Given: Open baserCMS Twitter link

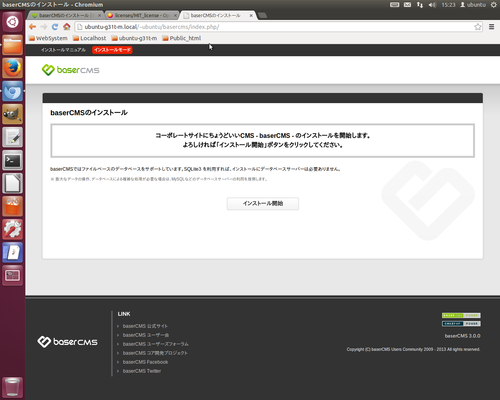Looking at the screenshot, I should pos(142,371).
